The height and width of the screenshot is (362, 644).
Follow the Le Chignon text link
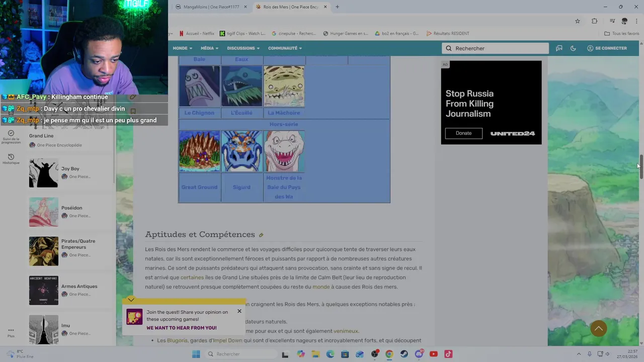click(199, 113)
